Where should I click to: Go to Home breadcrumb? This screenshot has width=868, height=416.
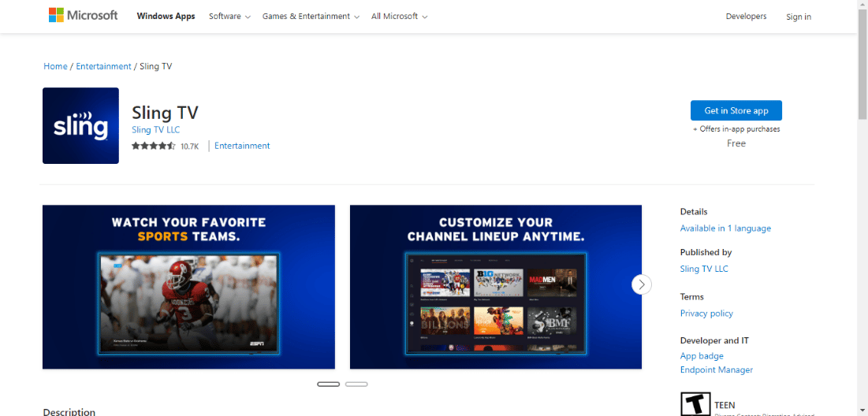[55, 66]
